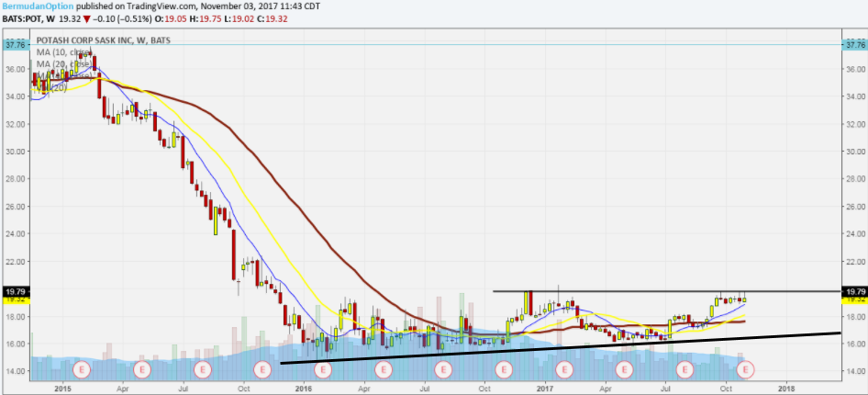Click the earnings E marker just after 2016 label
The width and height of the screenshot is (868, 395).
click(322, 370)
